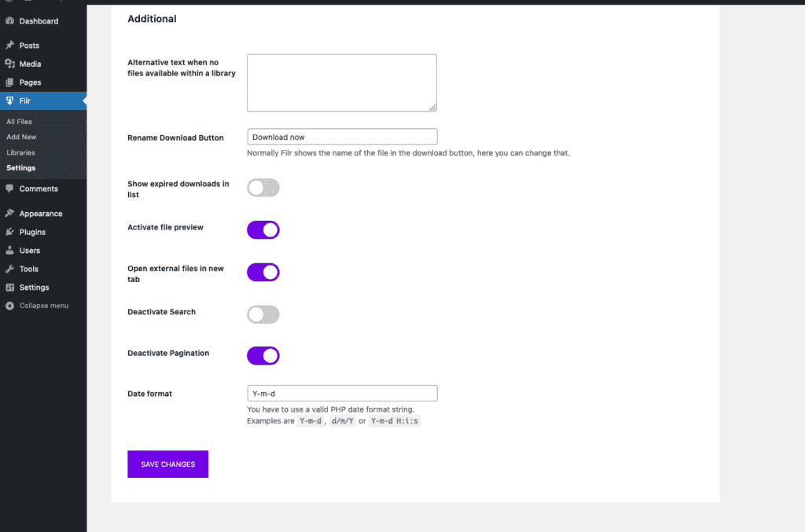Screen dimensions: 805x532
Task: Open Media via its sidebar icon
Action: tap(9, 64)
